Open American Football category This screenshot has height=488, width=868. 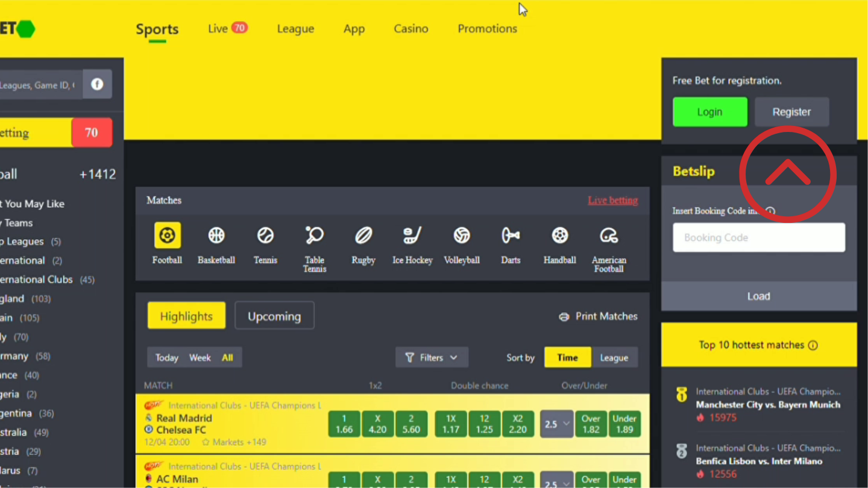609,236
